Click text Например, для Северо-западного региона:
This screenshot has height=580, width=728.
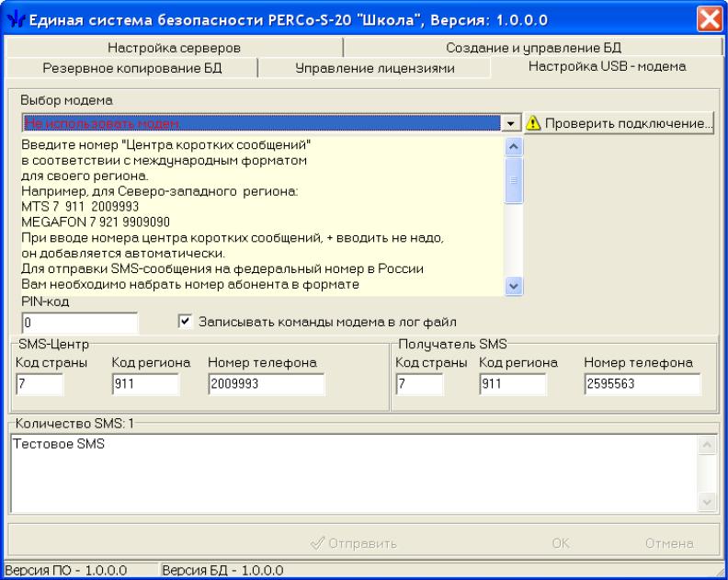(160, 191)
